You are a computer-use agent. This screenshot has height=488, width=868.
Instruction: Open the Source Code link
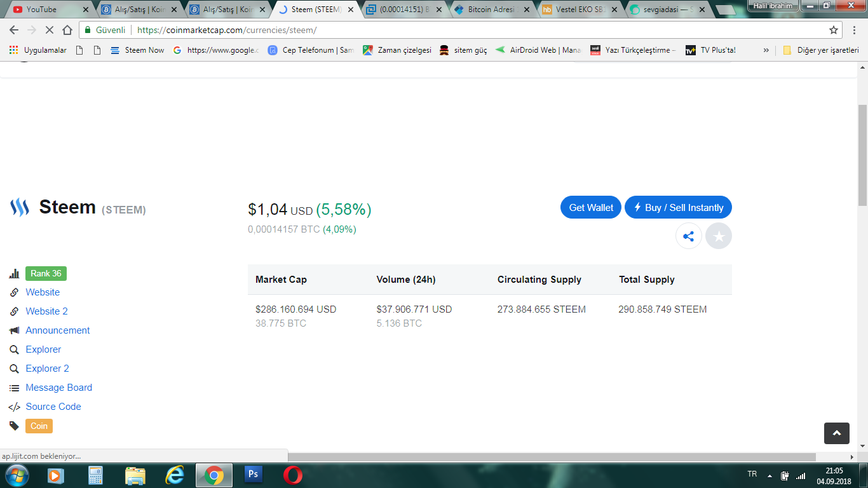(x=53, y=407)
